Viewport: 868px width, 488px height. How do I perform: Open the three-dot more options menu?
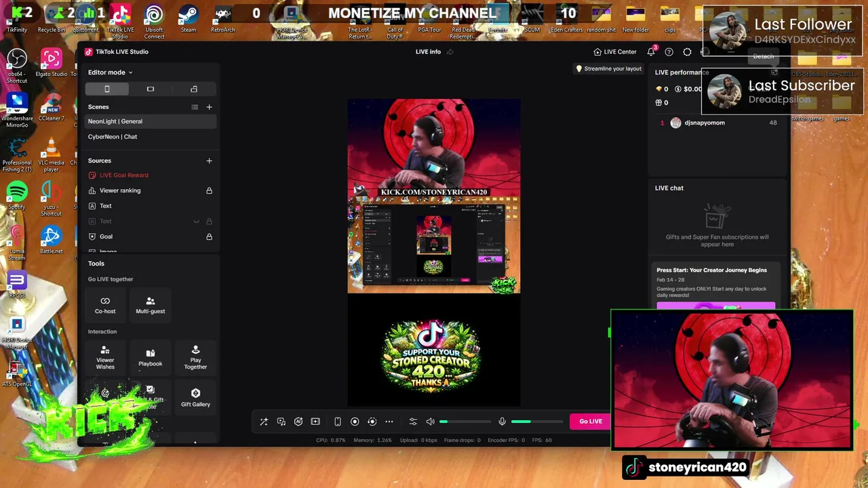pos(389,422)
